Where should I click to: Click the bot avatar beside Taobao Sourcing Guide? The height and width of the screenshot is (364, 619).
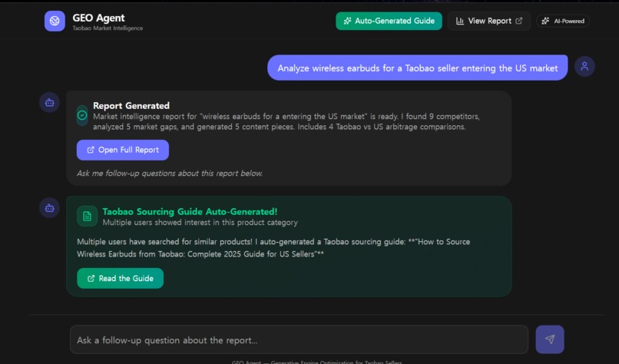pyautogui.click(x=49, y=208)
